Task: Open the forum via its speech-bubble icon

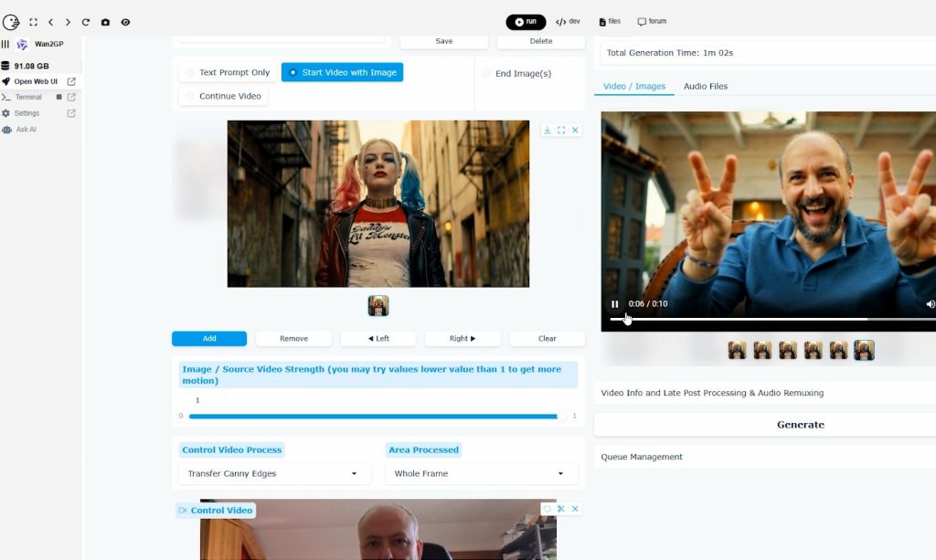Action: point(653,21)
